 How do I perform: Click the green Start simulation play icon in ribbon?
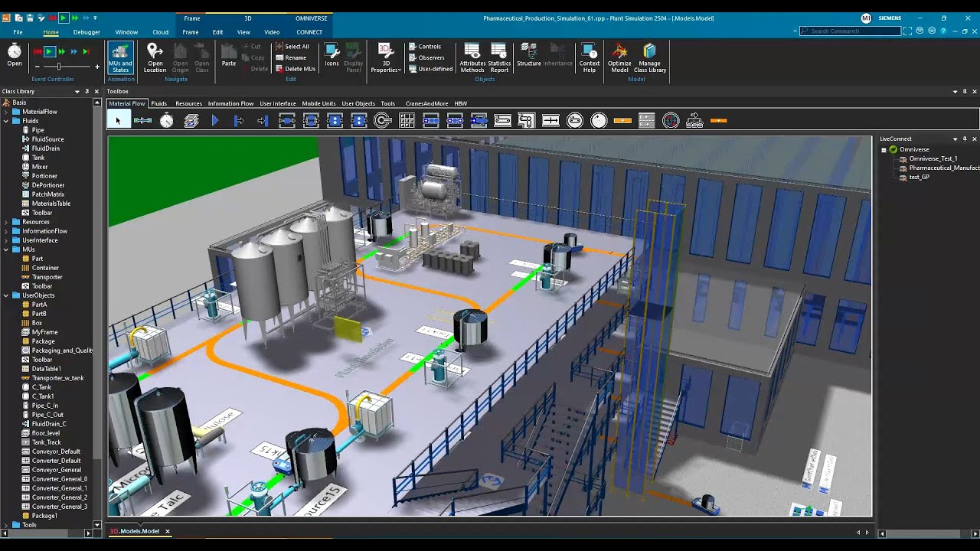pyautogui.click(x=49, y=51)
